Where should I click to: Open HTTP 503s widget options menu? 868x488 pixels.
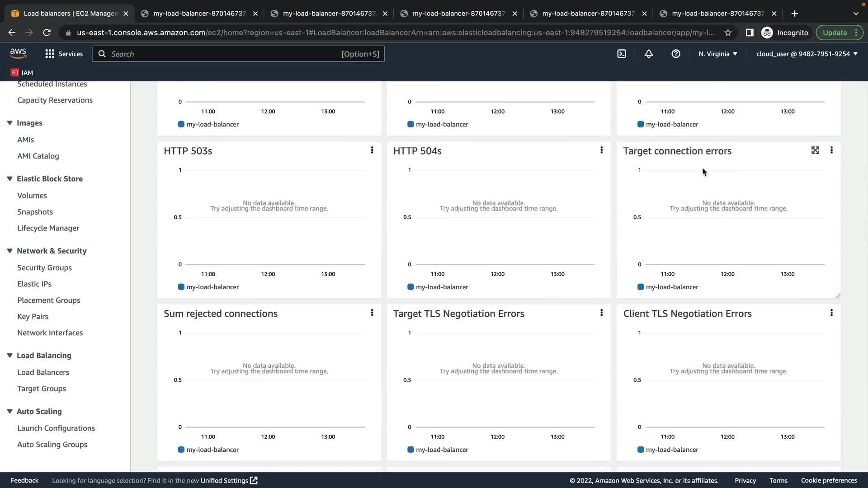(x=372, y=150)
